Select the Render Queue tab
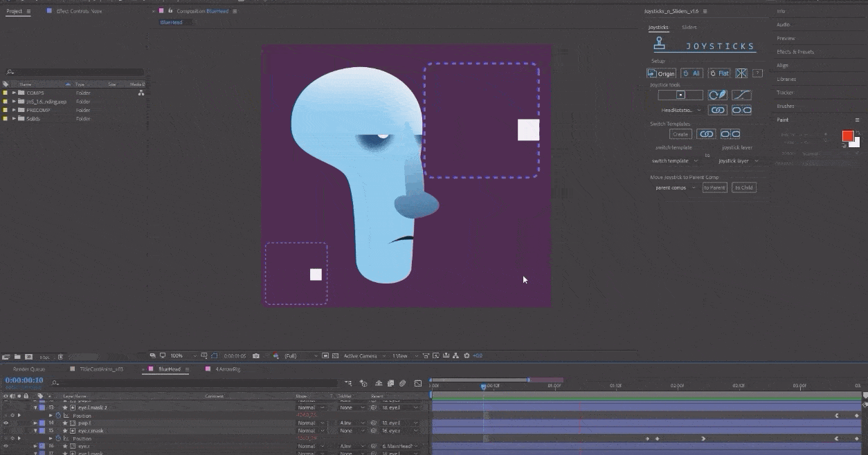 tap(28, 369)
